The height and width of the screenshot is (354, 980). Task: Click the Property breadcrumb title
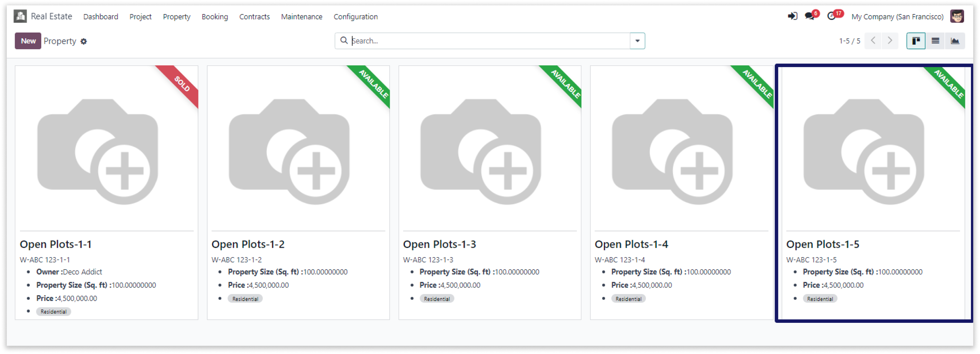[60, 41]
